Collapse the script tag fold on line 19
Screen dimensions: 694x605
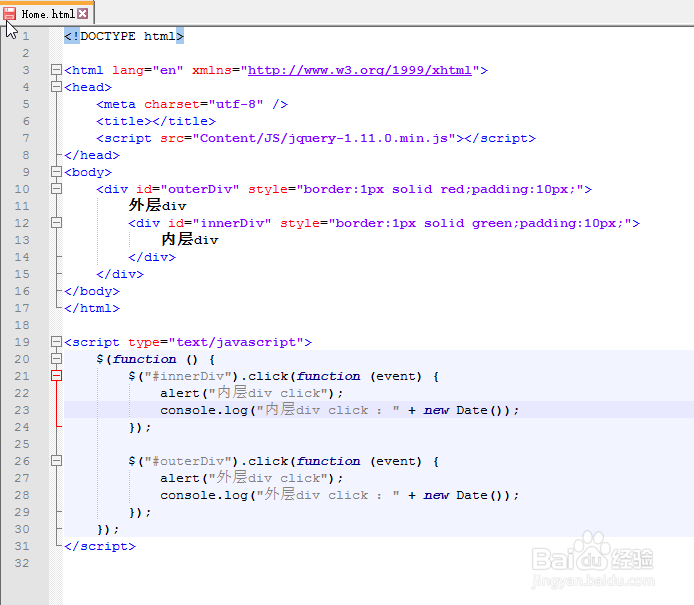56,342
